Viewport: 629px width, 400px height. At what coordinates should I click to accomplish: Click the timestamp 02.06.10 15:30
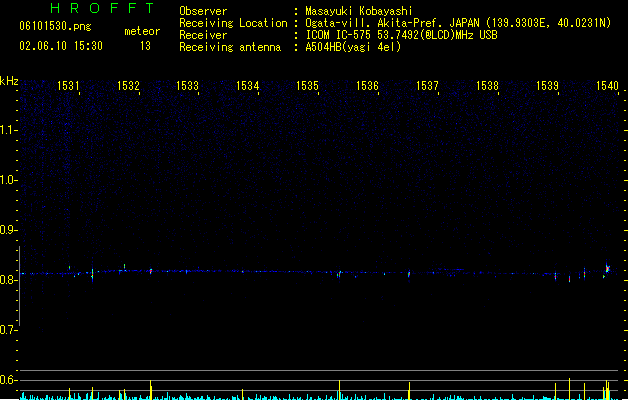(61, 46)
